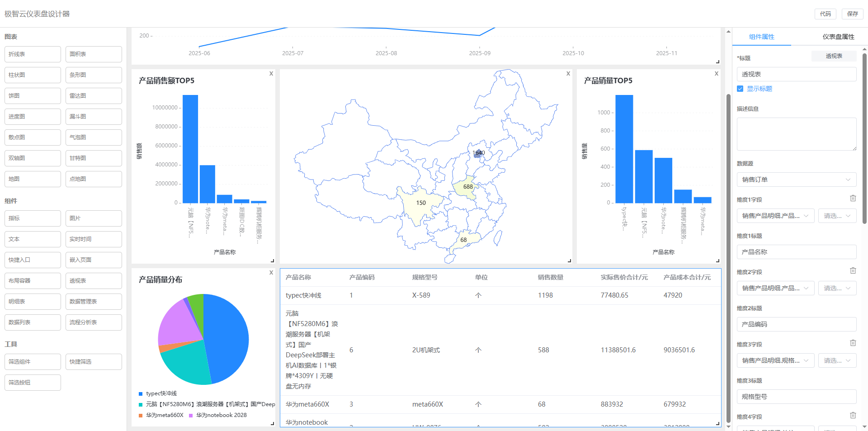The image size is (868, 431).
Task: Close the China map widget
Action: [568, 74]
